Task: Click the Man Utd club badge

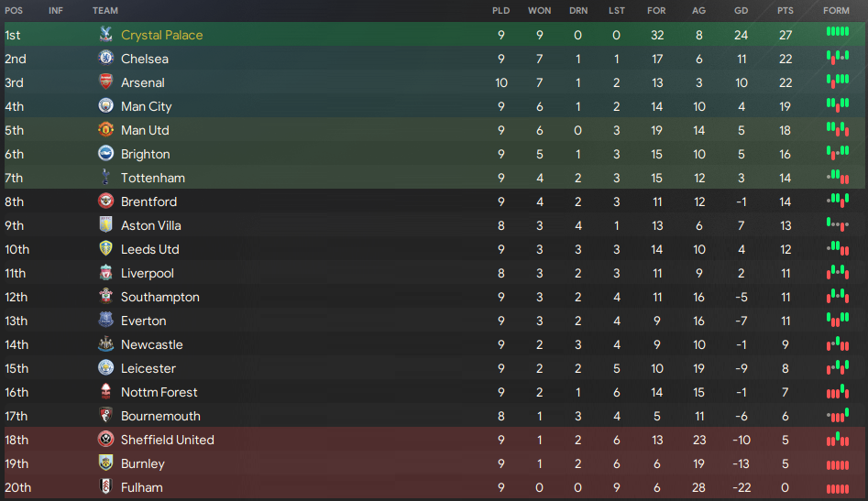Action: [105, 129]
